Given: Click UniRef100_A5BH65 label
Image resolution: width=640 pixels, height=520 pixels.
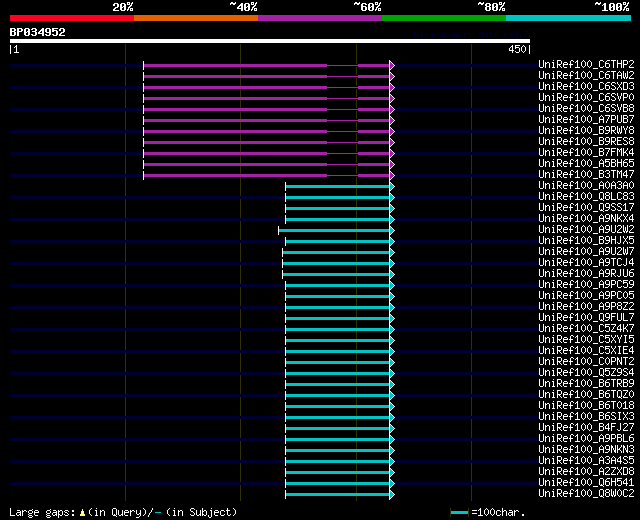Looking at the screenshot, I should (586, 164).
